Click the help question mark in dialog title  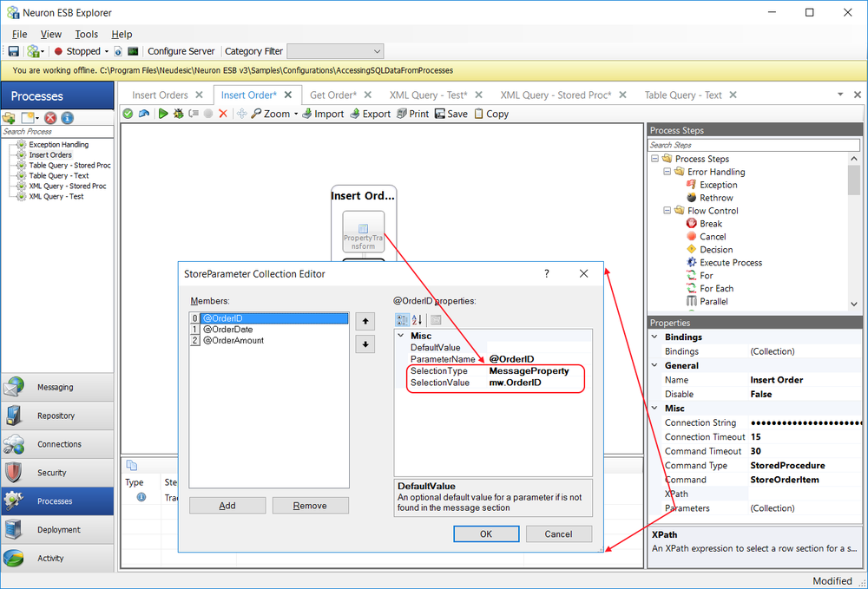[546, 274]
